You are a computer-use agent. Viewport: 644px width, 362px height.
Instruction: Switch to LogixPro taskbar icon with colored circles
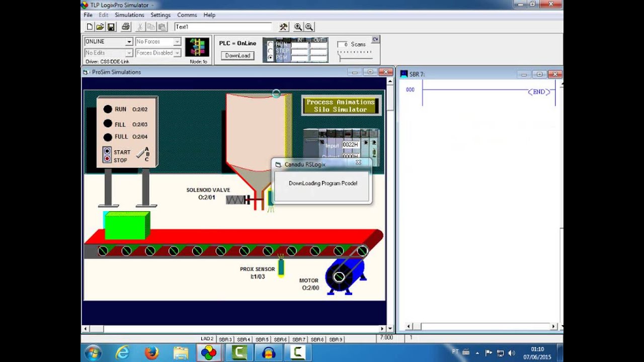point(209,353)
